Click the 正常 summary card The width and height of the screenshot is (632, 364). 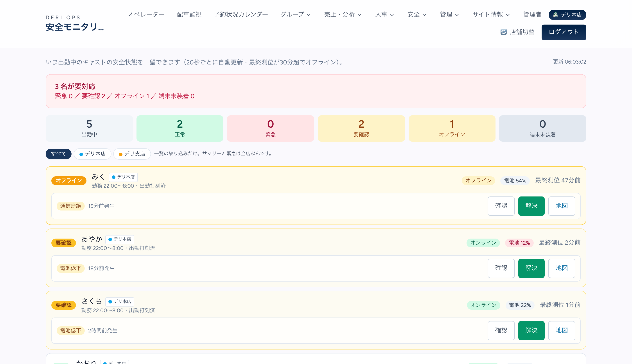180,128
